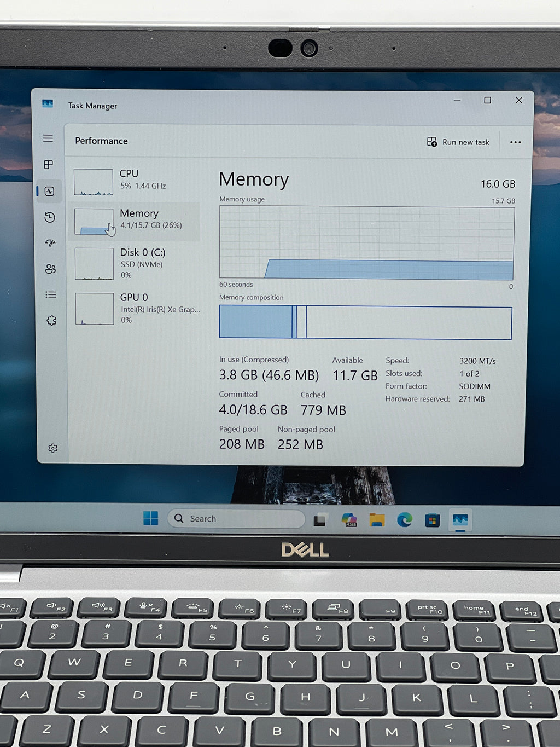Click the Memory composition bar
This screenshot has height=747, width=560.
click(365, 322)
